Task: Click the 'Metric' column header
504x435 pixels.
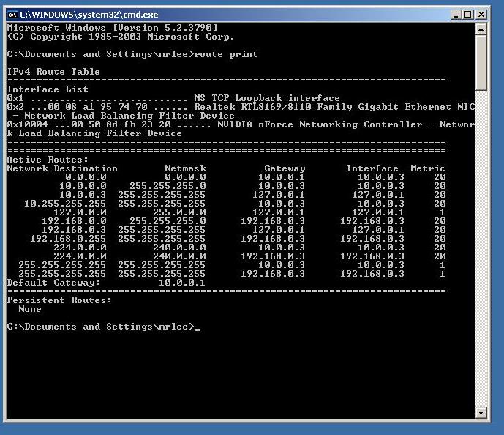Action: (x=428, y=168)
